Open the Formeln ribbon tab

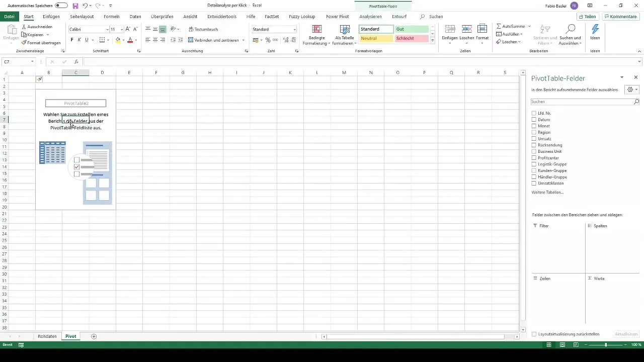pos(112,17)
